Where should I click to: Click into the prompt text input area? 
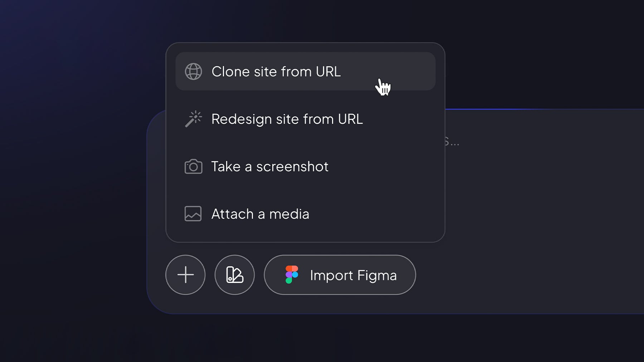pos(544,179)
